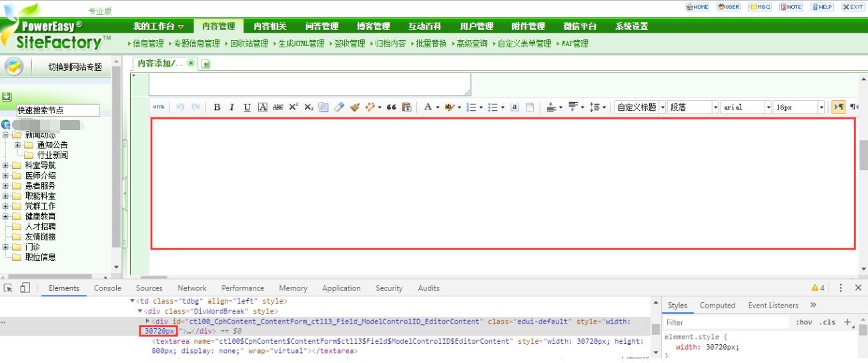Viewport: 868px width, 363px height.
Task: Apply italic formatting in the editor toolbar
Action: [232, 107]
